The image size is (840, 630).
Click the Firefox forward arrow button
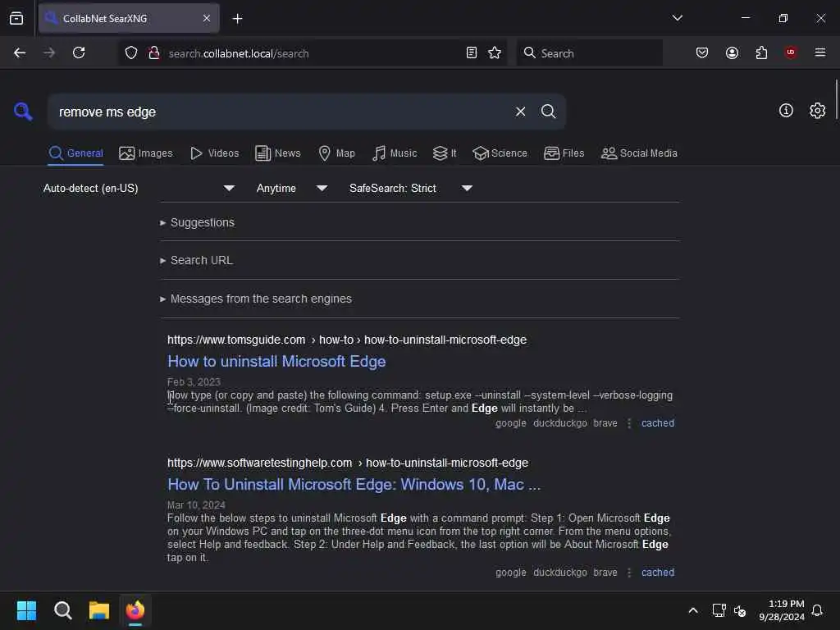pyautogui.click(x=49, y=52)
